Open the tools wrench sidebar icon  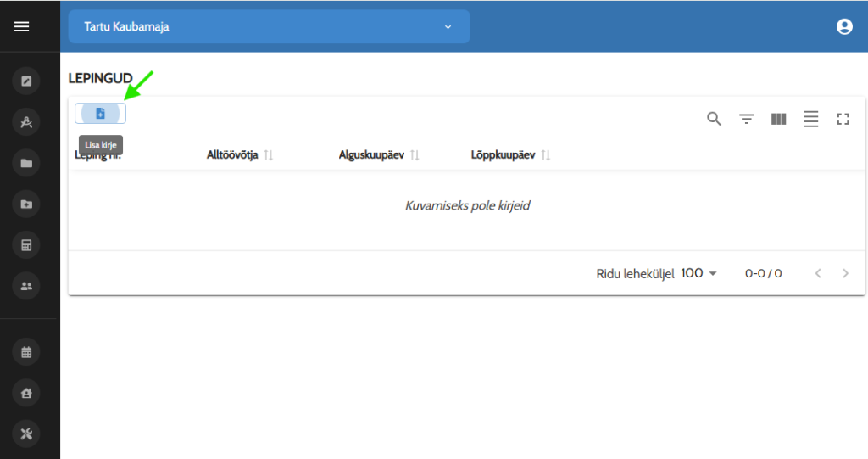[26, 434]
